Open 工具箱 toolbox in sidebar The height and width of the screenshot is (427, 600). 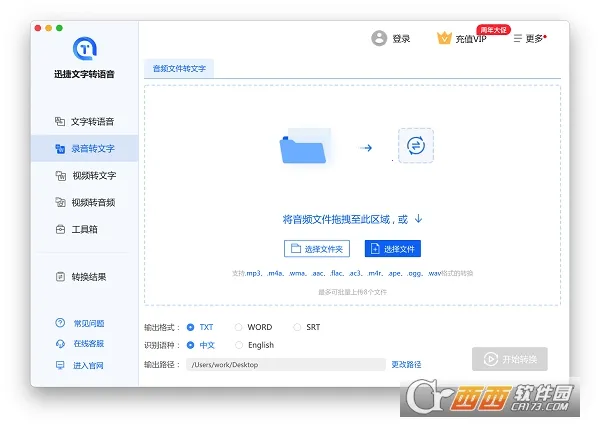tap(84, 229)
